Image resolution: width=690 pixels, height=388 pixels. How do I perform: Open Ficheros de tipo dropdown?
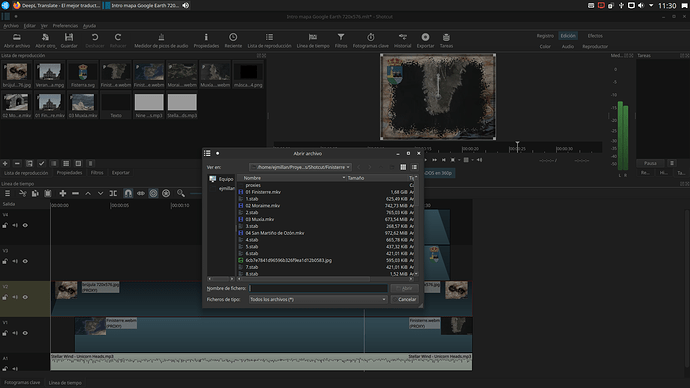(x=318, y=299)
